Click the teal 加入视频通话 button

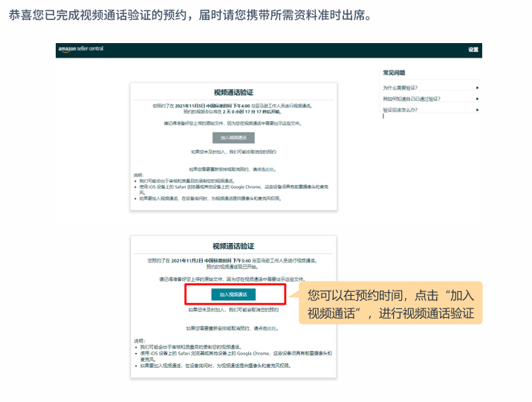pos(233,294)
